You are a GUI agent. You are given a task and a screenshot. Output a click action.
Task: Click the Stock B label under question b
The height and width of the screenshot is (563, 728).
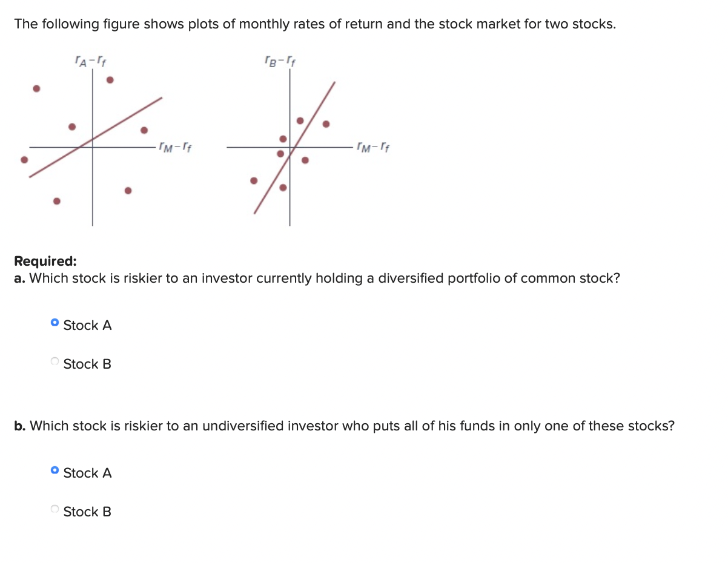coord(87,512)
